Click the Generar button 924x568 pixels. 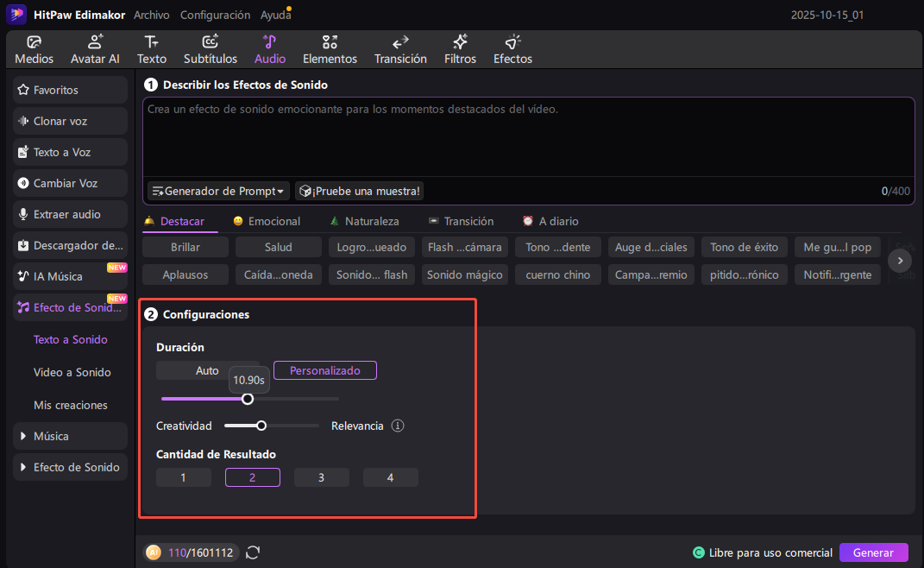tap(874, 552)
